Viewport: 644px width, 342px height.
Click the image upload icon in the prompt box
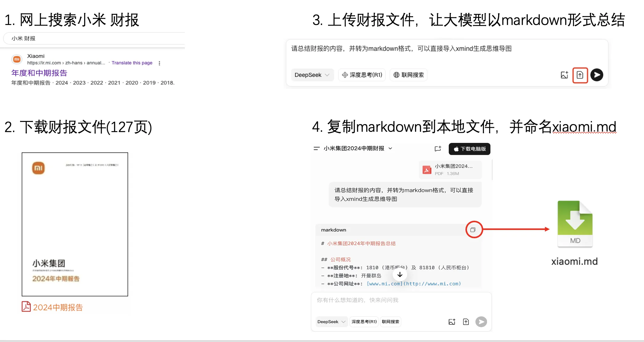click(x=564, y=75)
